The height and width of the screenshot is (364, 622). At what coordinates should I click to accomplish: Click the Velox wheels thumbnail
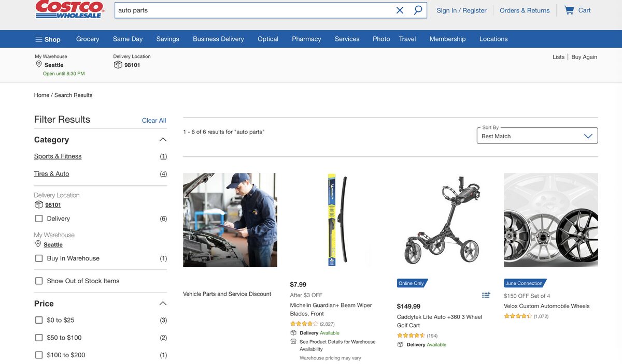tap(550, 220)
